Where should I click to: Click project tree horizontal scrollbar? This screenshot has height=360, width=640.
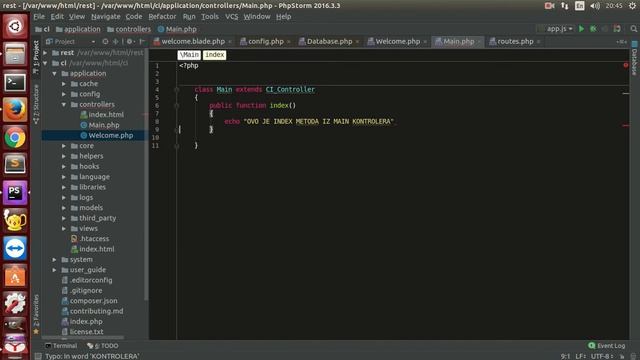click(x=84, y=338)
